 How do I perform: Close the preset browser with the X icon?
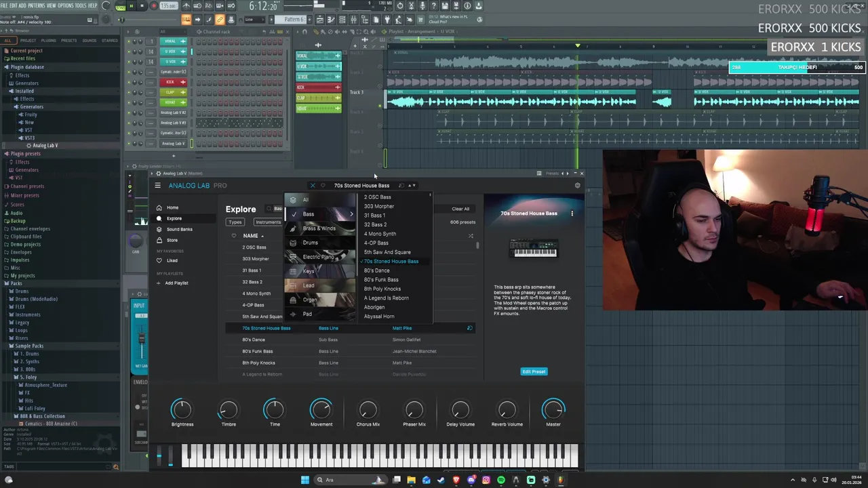click(313, 186)
